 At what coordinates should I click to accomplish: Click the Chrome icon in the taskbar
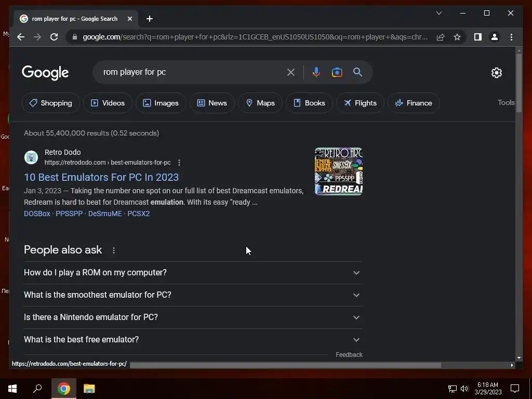pyautogui.click(x=64, y=389)
